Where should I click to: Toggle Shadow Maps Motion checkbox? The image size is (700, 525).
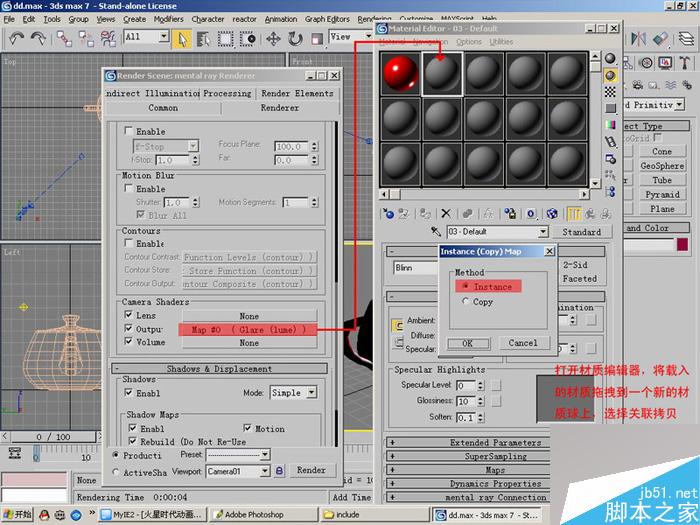pos(248,428)
